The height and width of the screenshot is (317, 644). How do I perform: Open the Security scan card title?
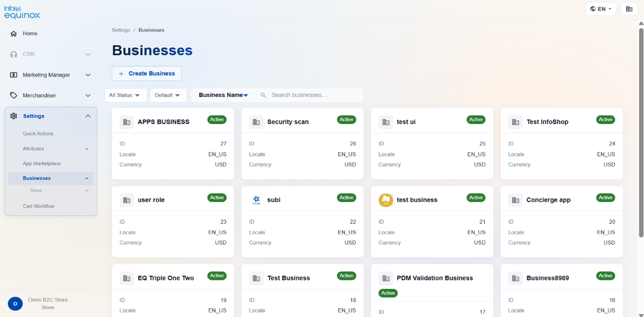click(x=288, y=122)
